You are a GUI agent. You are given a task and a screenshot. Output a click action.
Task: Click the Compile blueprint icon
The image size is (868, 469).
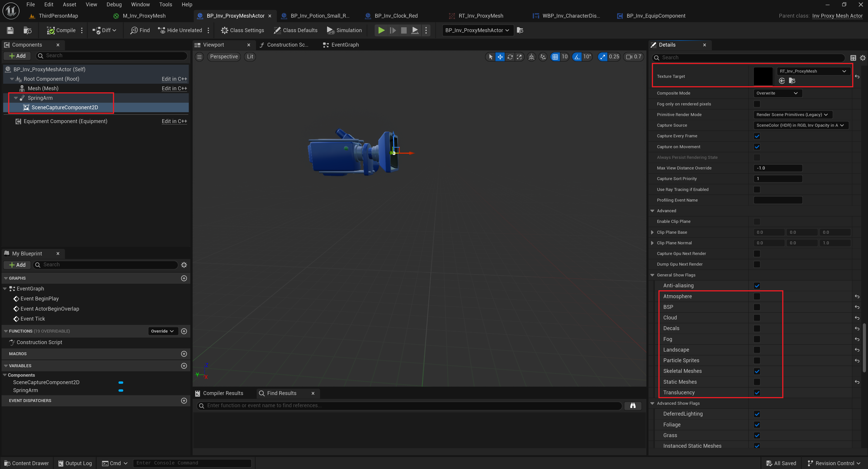tap(51, 30)
